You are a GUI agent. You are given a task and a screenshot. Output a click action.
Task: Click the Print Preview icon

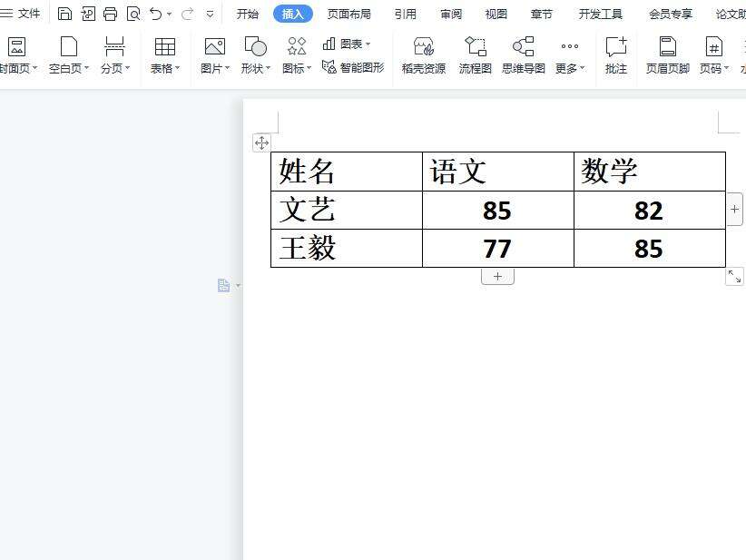pyautogui.click(x=133, y=14)
